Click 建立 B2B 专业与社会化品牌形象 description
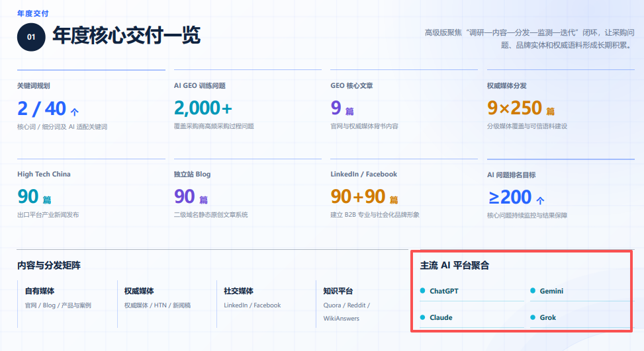 (x=375, y=215)
